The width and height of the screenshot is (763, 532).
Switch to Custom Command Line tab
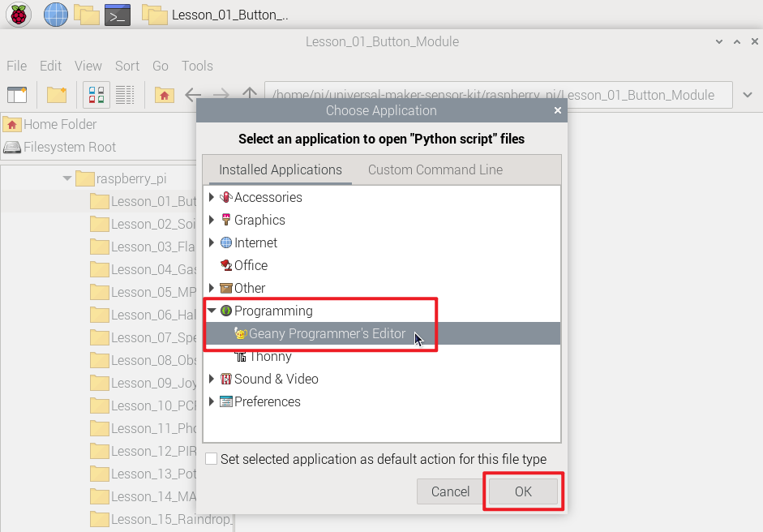(x=435, y=169)
